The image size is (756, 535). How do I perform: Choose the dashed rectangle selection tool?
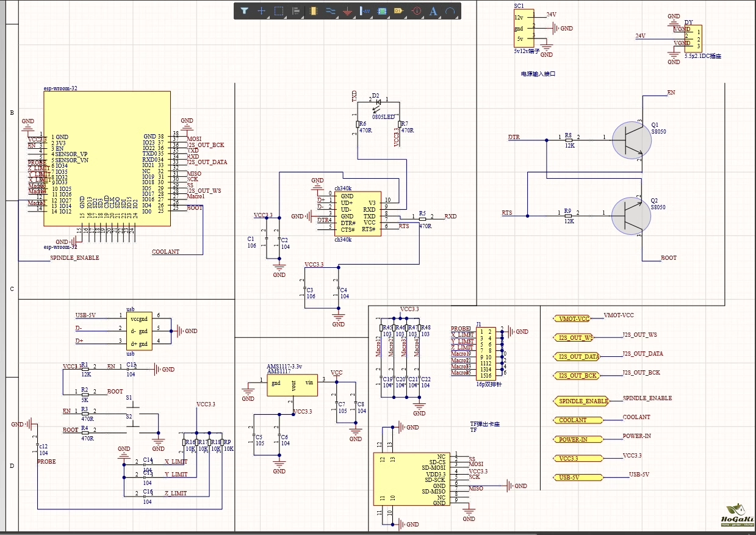point(279,11)
